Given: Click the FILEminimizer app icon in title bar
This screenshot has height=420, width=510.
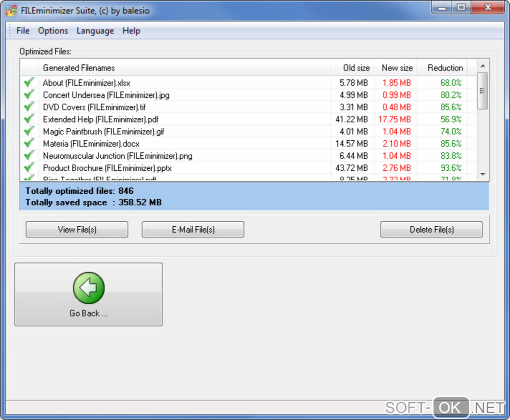Looking at the screenshot, I should [11, 10].
